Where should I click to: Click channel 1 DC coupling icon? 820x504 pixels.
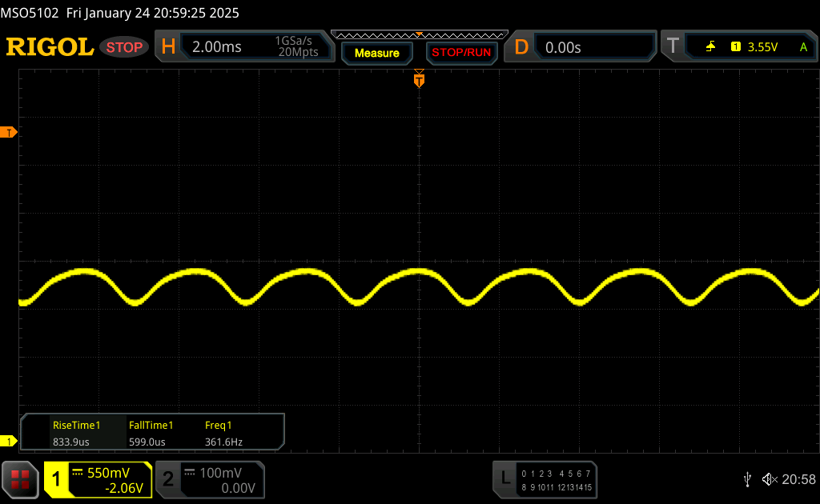tap(78, 473)
